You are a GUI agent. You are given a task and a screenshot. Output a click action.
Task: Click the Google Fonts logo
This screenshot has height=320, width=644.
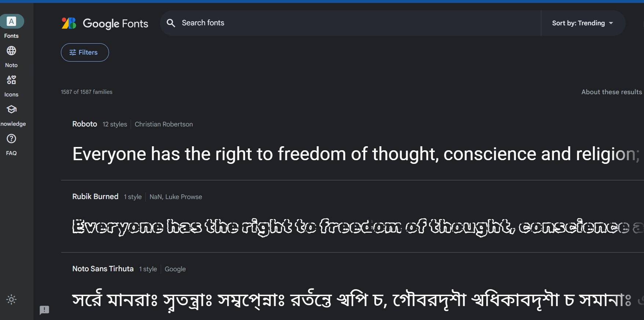(x=105, y=23)
